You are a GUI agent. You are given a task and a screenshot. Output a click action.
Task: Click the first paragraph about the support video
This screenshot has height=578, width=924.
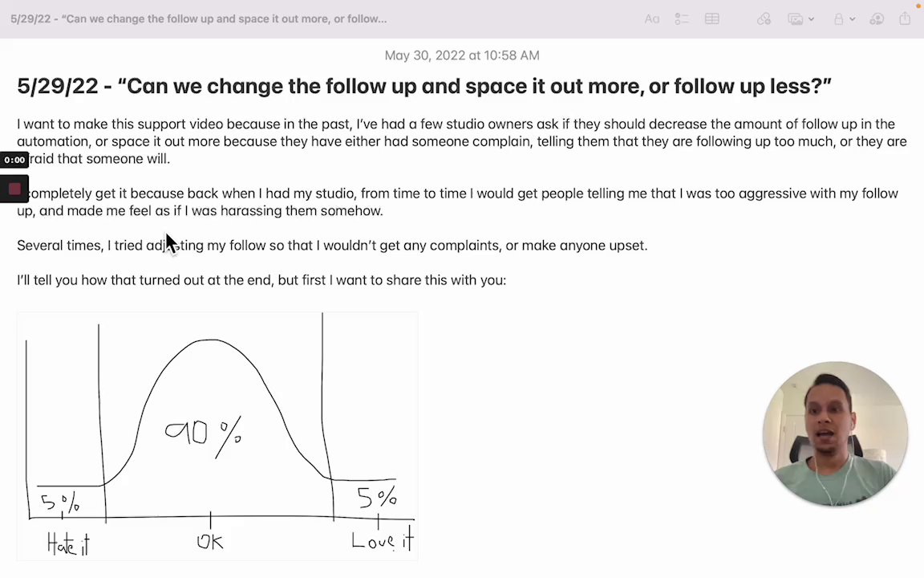click(x=461, y=141)
